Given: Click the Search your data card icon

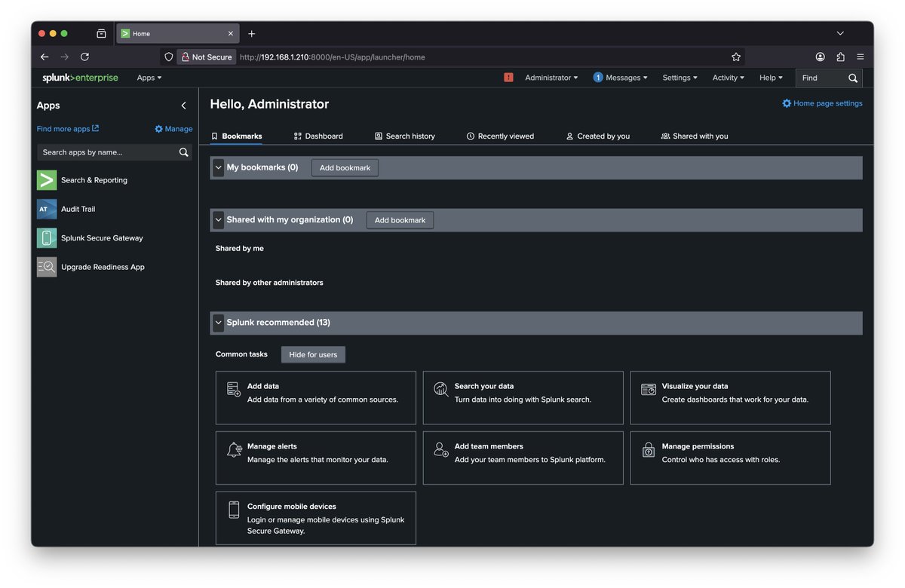Looking at the screenshot, I should tap(441, 389).
